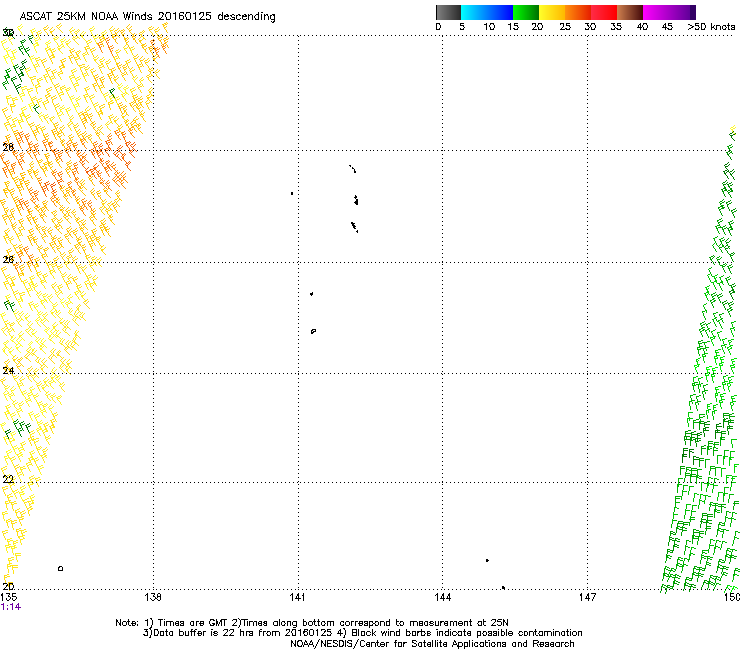Screen dimensions: 740x650
Task: Click the magenta-purple 40-50 knots legend segment
Action: [x=669, y=12]
